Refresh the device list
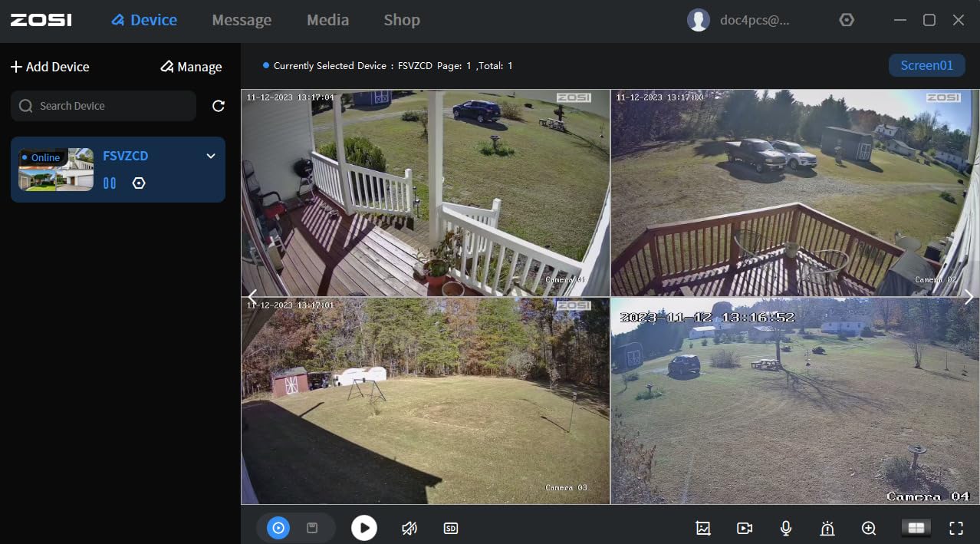 (x=219, y=106)
